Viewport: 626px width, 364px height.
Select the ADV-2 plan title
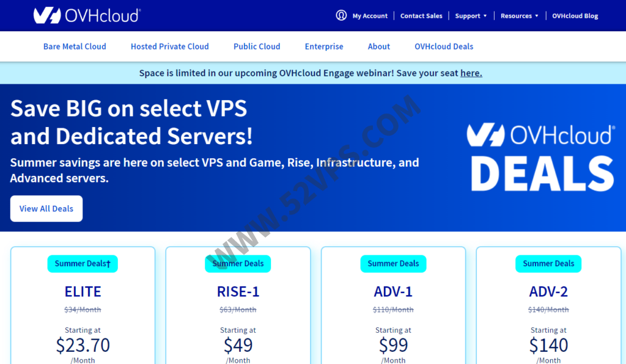coord(548,292)
